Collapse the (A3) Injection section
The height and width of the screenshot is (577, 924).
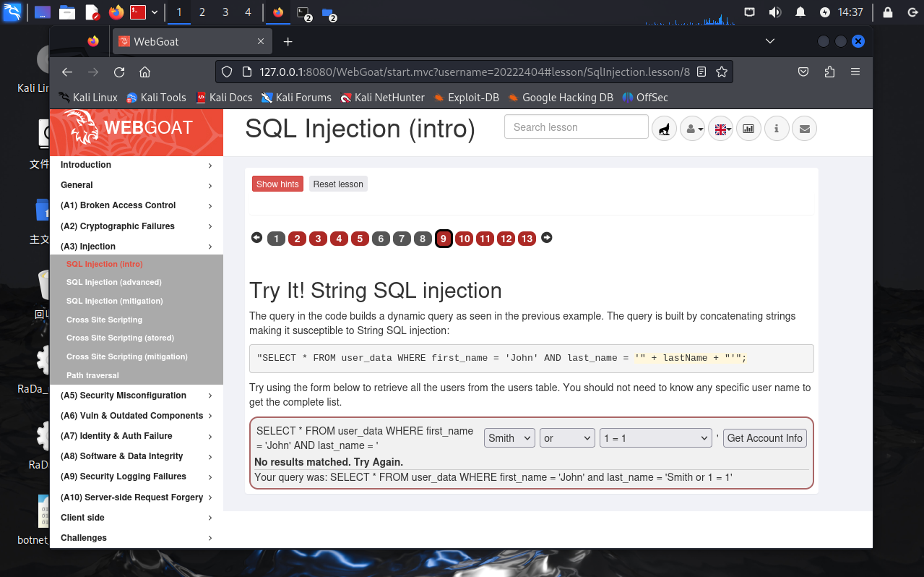tap(137, 247)
